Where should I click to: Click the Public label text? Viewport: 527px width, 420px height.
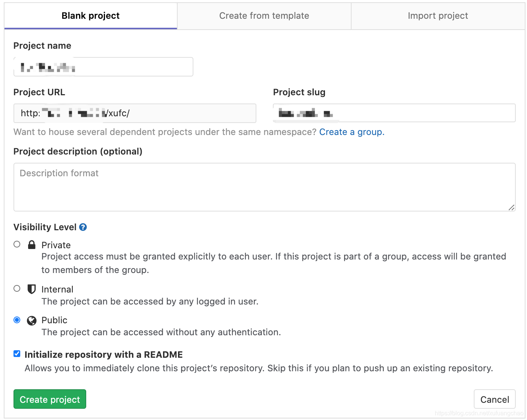[x=54, y=320]
